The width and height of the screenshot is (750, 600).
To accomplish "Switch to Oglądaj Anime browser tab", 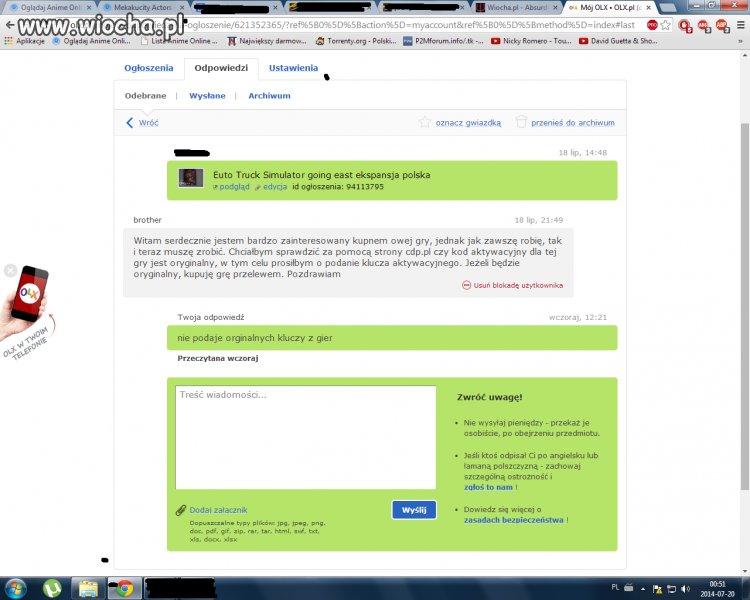I will [x=47, y=8].
